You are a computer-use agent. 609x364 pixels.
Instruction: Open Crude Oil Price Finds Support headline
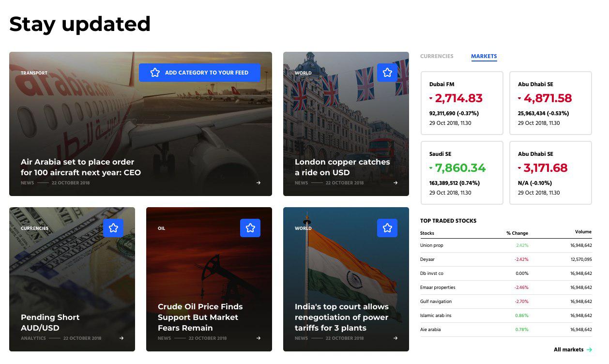(x=200, y=317)
